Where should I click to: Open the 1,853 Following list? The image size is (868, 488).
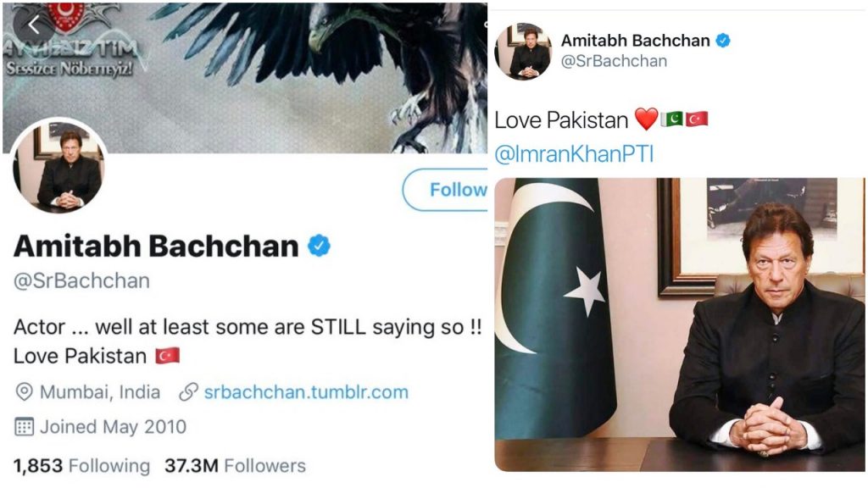pos(81,466)
